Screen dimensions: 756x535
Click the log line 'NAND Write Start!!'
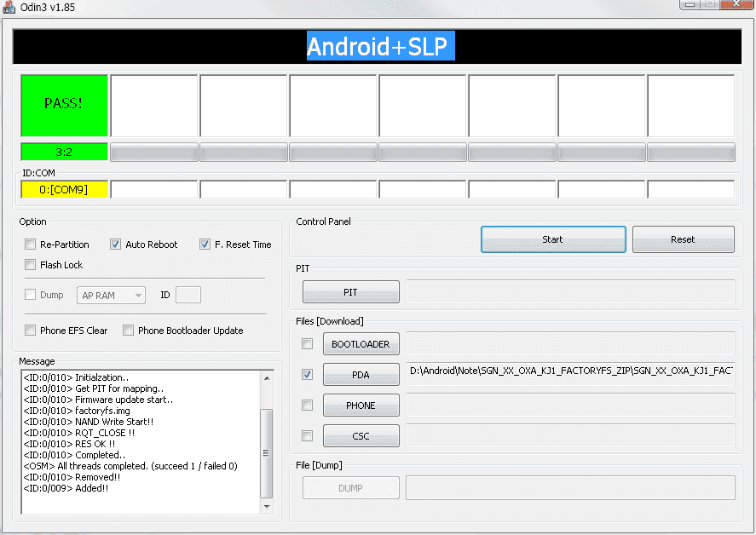[x=89, y=422]
